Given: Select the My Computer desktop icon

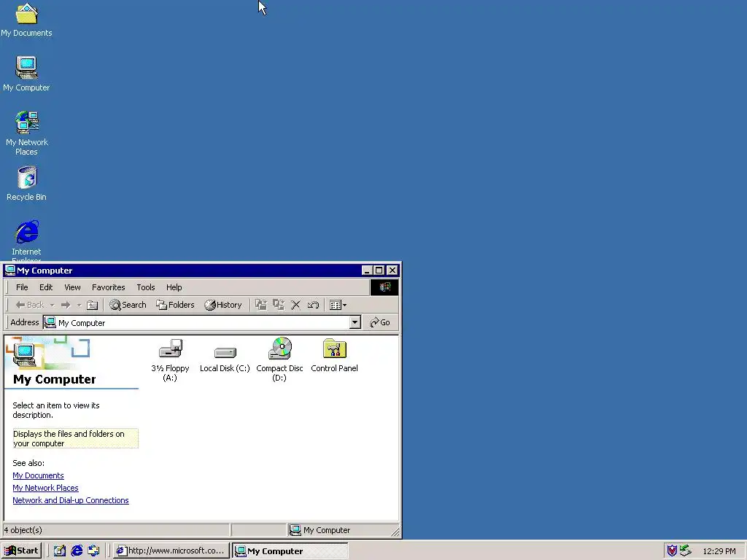Looking at the screenshot, I should [26, 74].
